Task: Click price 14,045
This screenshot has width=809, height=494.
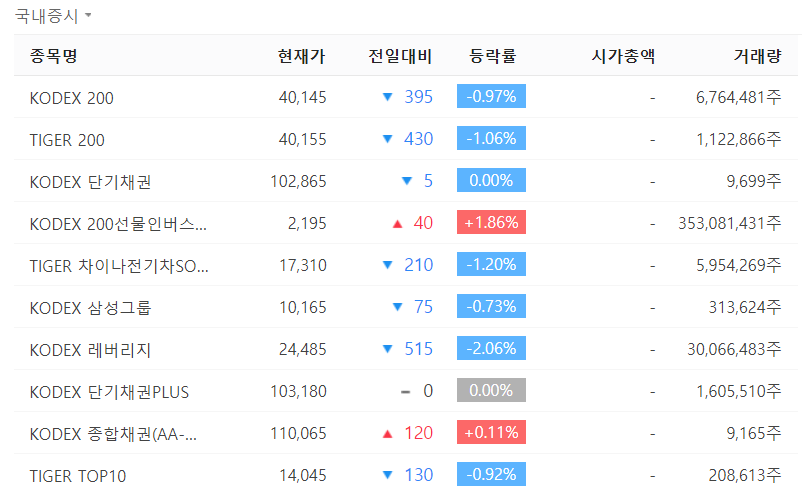Action: 303,475
